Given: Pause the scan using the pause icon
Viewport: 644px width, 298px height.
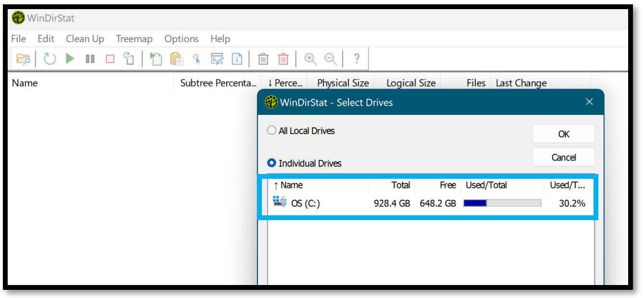Looking at the screenshot, I should tap(90, 59).
